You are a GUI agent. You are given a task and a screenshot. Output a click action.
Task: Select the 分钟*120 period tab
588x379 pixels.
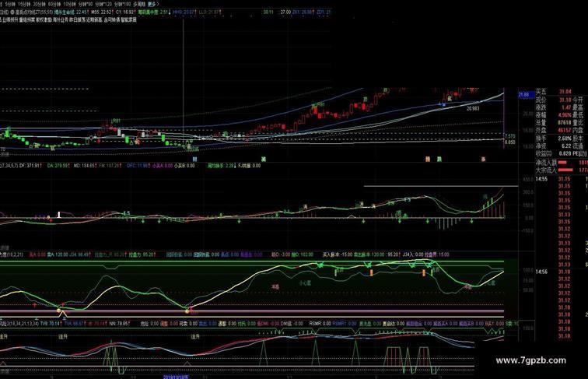coord(103,4)
